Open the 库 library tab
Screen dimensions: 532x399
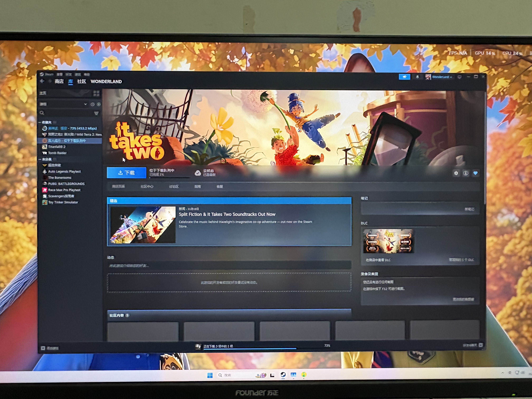[x=70, y=81]
